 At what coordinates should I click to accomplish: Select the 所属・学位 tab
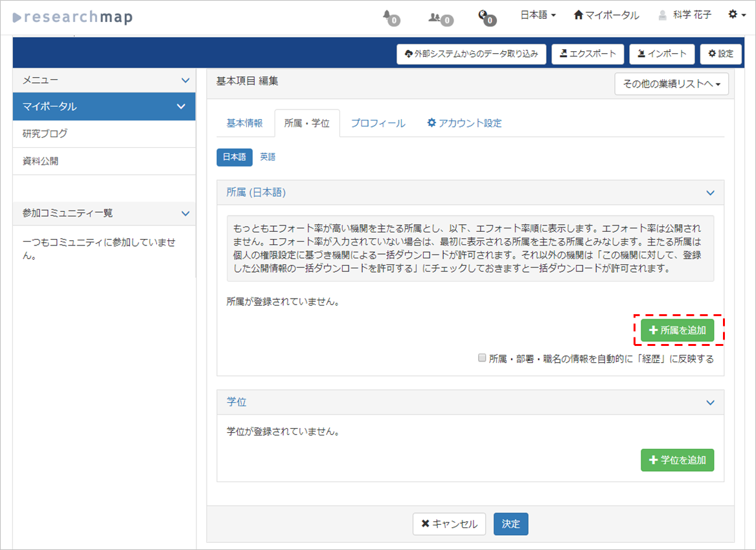pos(307,123)
